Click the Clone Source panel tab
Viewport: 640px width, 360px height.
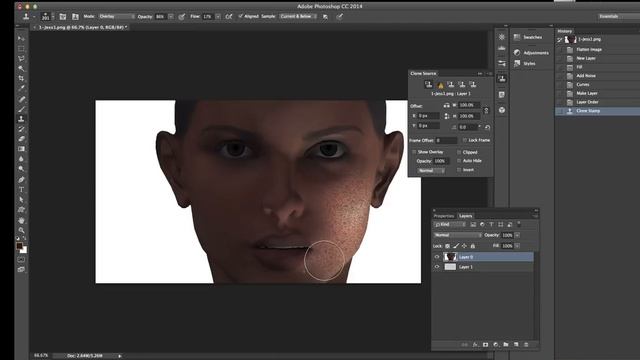coord(423,73)
